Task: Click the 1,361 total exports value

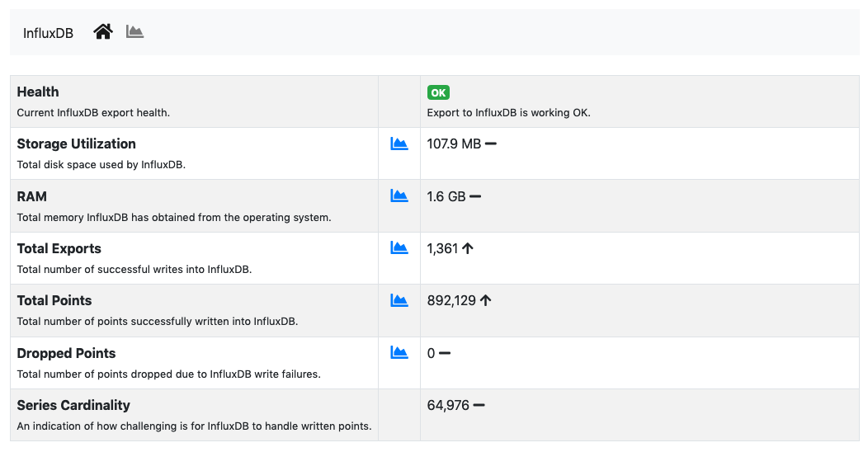Action: tap(442, 248)
